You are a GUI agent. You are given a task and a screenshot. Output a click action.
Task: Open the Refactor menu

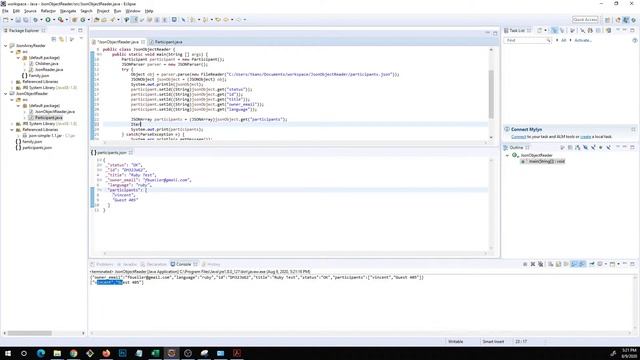48,11
